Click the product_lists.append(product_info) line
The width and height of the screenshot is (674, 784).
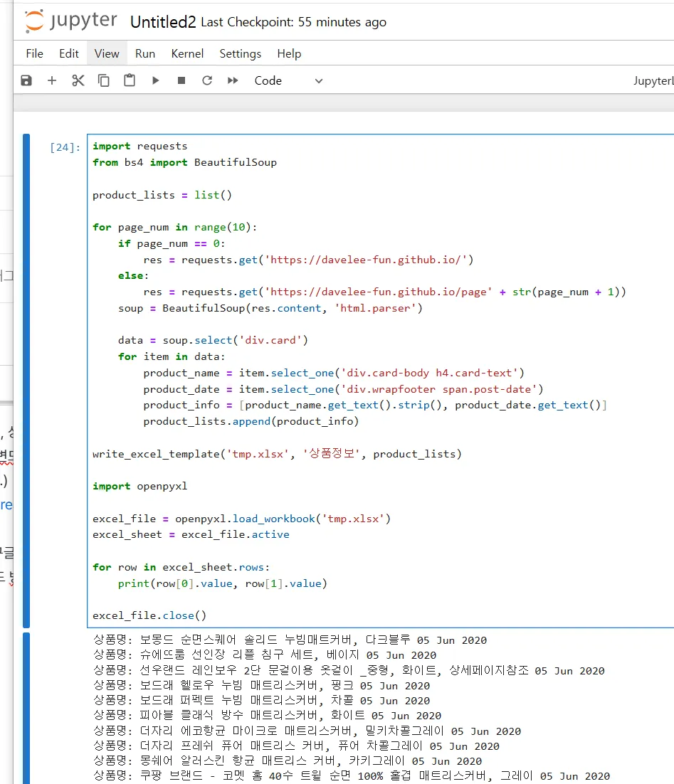tap(251, 421)
